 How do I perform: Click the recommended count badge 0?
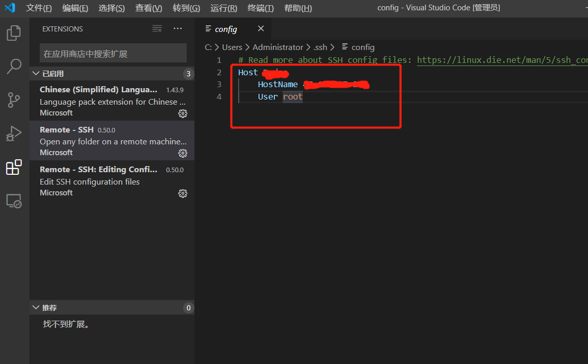click(x=188, y=308)
